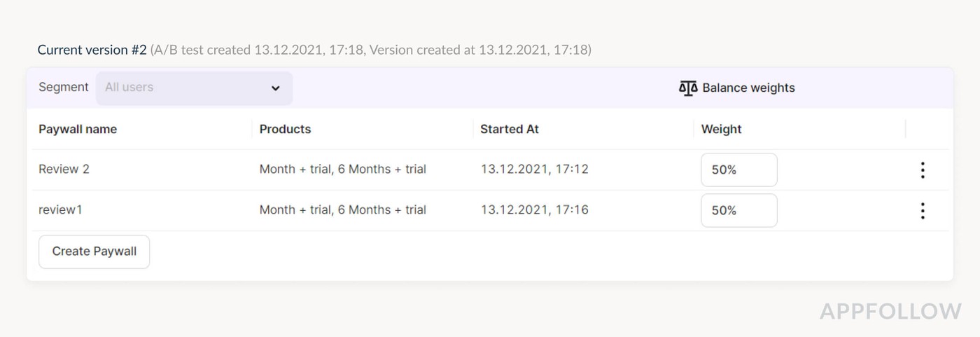980x337 pixels.
Task: Open the three-dot menu for review1
Action: [923, 210]
